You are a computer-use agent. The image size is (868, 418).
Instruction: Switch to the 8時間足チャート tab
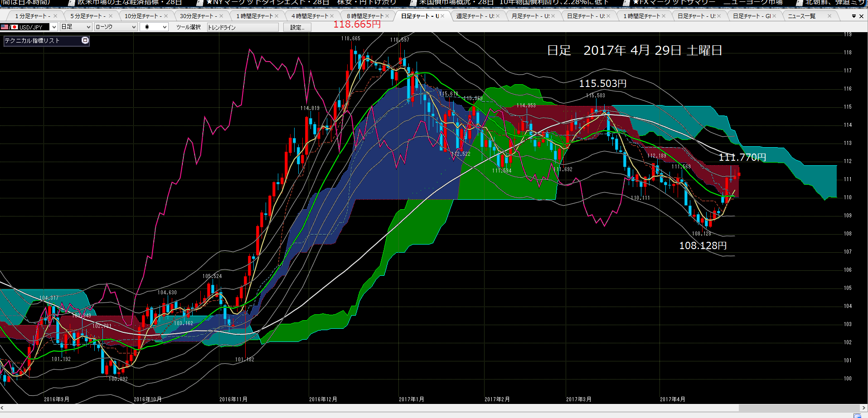(365, 16)
